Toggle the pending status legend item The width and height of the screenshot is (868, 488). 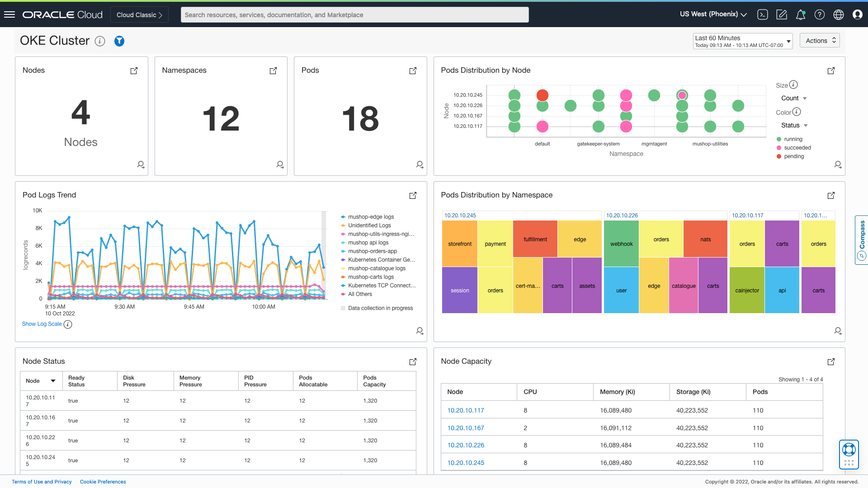(794, 156)
